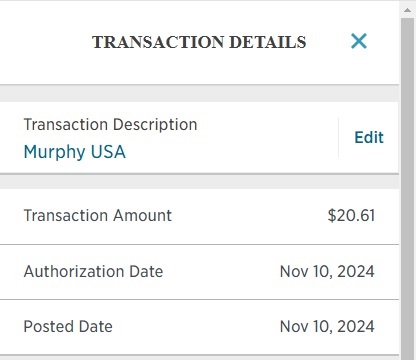Image resolution: width=419 pixels, height=360 pixels.
Task: Click the scrollbar up arrow
Action: pyautogui.click(x=407, y=10)
